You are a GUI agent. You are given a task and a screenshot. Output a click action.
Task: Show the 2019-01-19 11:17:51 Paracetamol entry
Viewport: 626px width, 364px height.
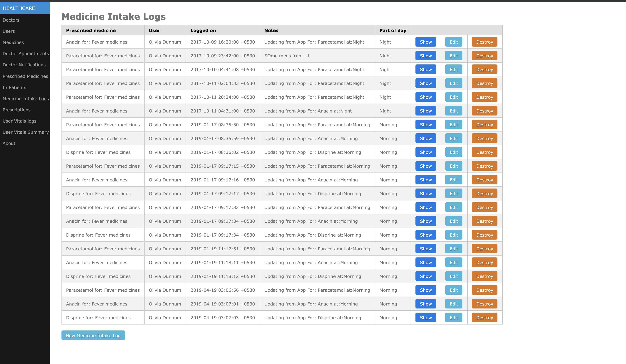point(426,249)
